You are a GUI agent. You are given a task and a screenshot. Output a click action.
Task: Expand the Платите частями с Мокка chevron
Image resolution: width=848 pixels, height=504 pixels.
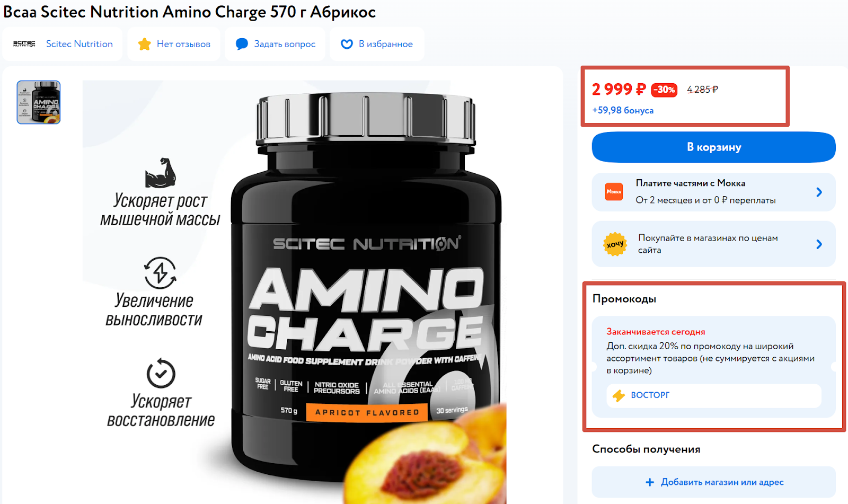(819, 192)
